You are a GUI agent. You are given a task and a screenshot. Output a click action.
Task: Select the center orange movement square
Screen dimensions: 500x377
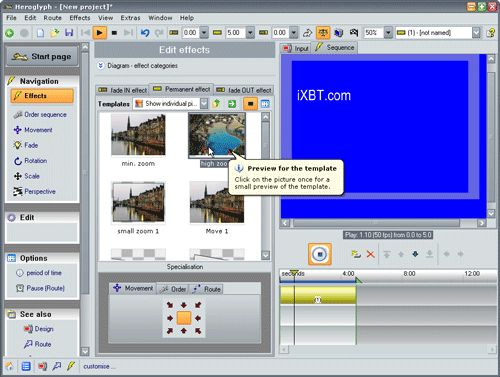tap(184, 318)
